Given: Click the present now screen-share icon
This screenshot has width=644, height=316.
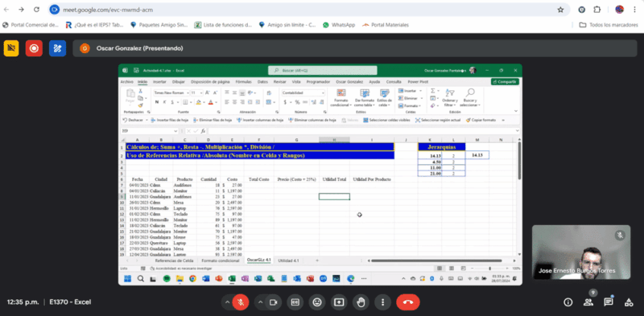Looking at the screenshot, I should coord(339,302).
